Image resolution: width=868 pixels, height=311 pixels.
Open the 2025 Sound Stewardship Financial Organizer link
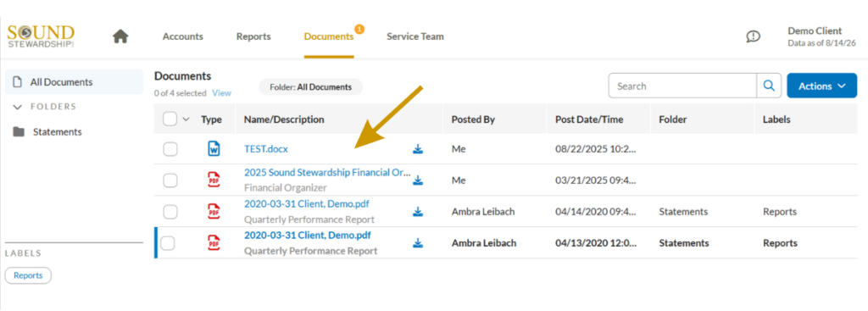tap(327, 172)
